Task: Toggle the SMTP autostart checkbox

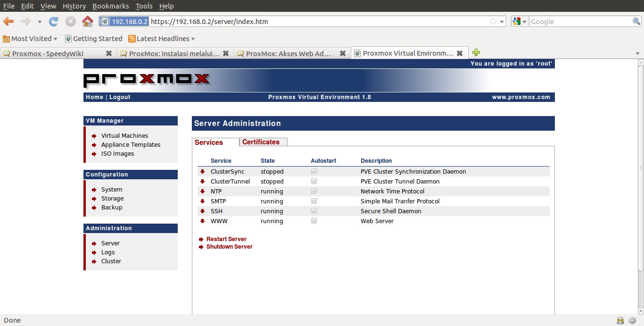Action: [x=314, y=201]
